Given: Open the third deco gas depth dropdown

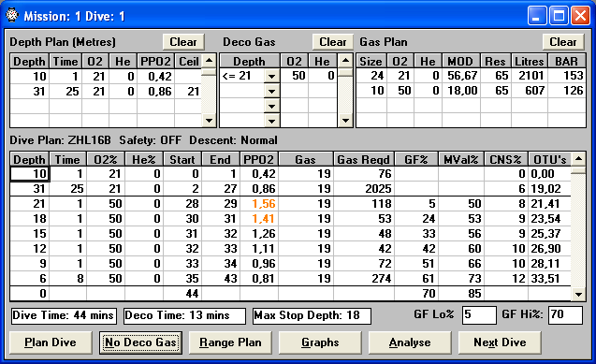Looking at the screenshot, I should [x=271, y=106].
